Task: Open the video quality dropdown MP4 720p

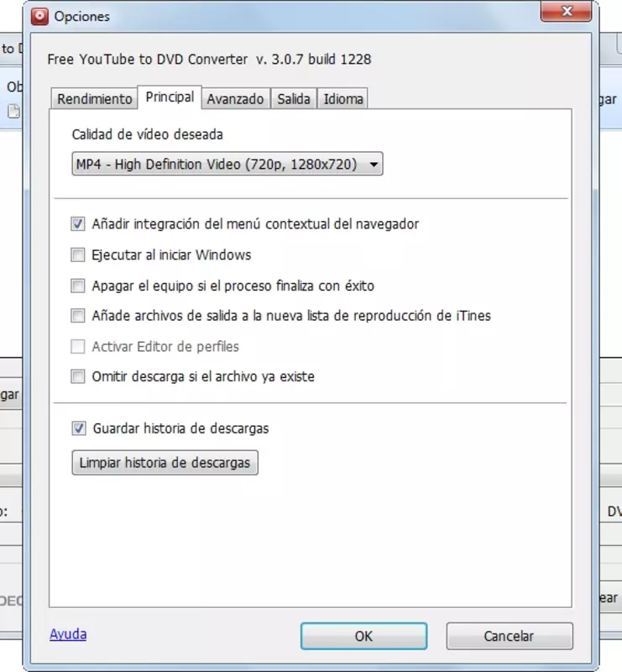Action: (x=227, y=164)
